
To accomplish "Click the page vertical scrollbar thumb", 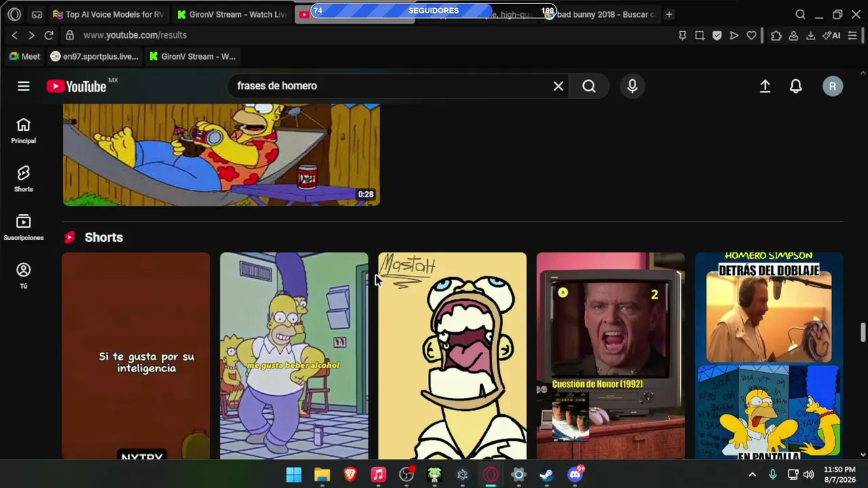I will click(x=863, y=333).
